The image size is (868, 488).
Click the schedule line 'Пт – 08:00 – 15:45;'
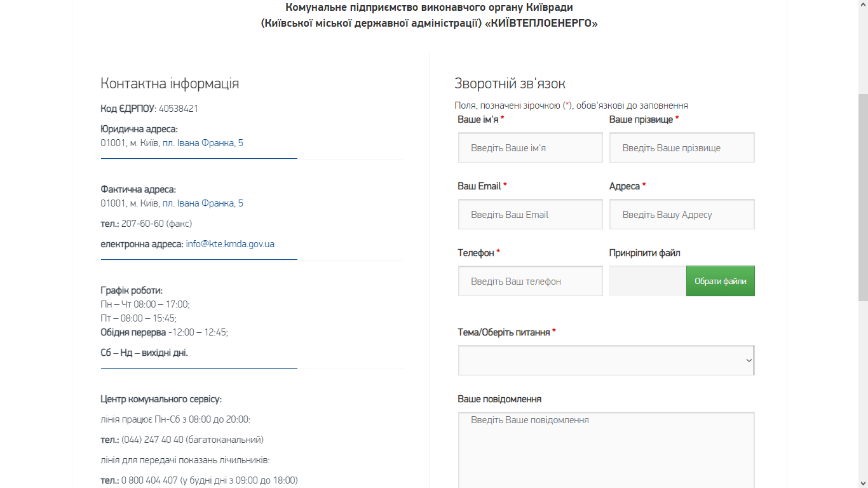(139, 318)
